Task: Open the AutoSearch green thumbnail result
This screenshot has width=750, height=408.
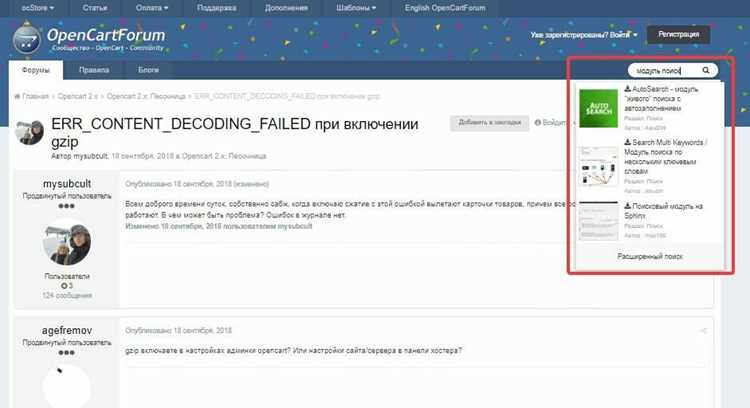Action: (x=598, y=109)
